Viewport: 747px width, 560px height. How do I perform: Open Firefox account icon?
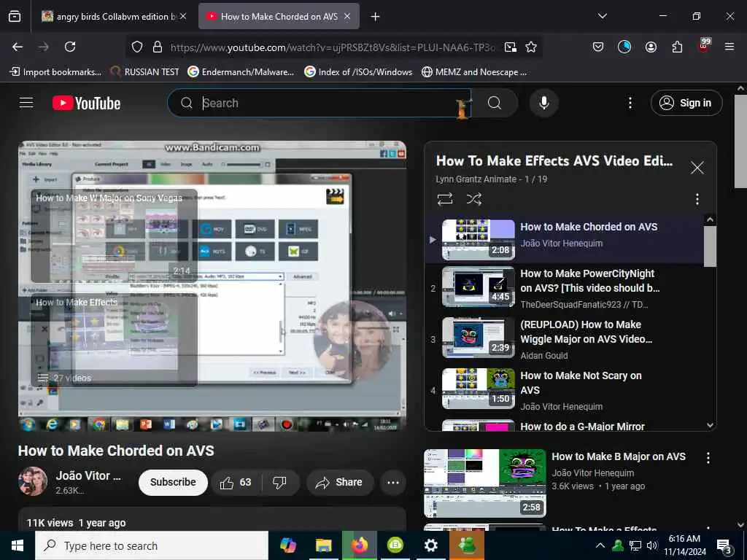(651, 47)
